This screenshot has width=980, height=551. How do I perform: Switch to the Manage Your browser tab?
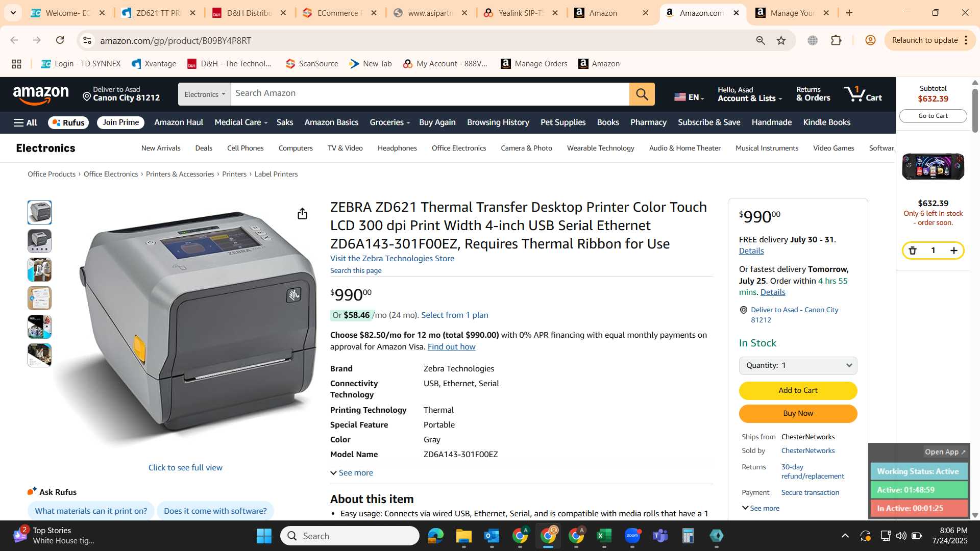[792, 13]
